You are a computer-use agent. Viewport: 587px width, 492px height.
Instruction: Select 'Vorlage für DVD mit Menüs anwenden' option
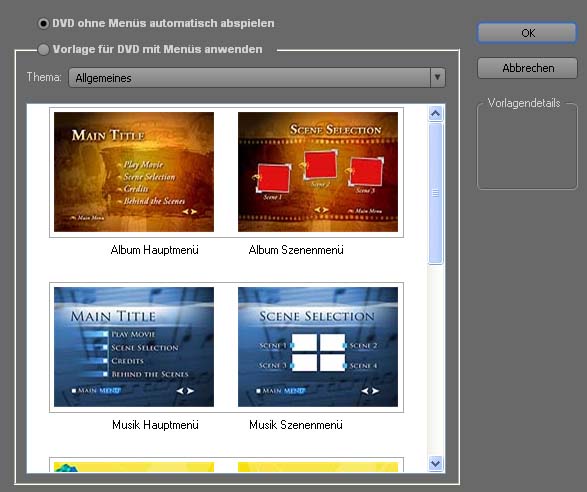point(43,49)
